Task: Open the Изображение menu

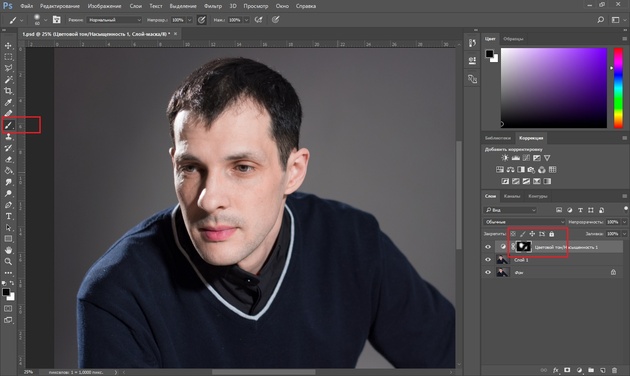Action: 104,6
